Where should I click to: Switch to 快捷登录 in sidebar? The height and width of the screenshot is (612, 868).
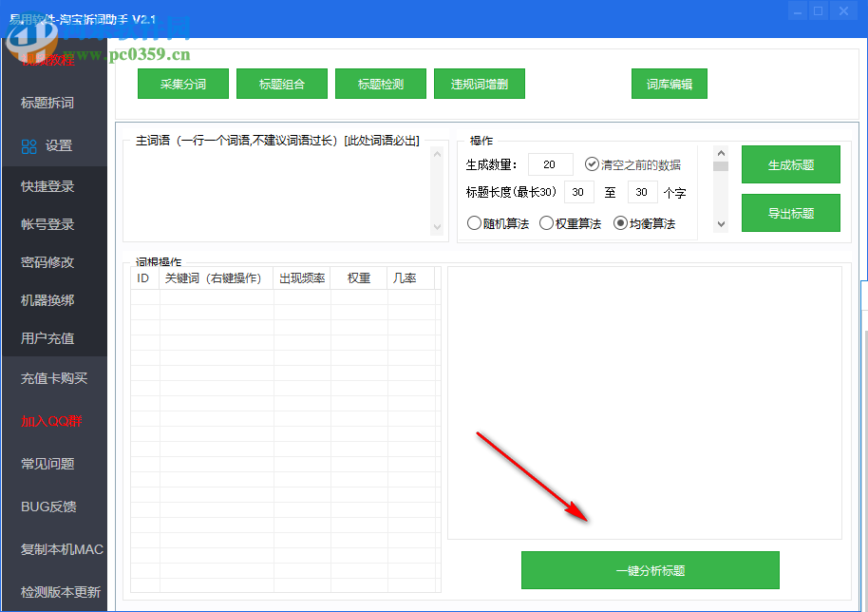pos(46,186)
